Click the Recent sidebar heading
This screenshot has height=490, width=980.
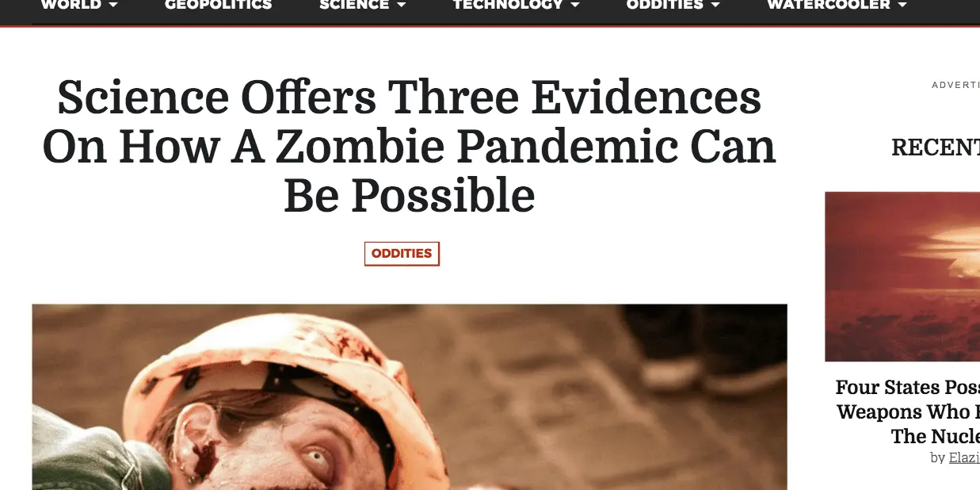pos(936,147)
